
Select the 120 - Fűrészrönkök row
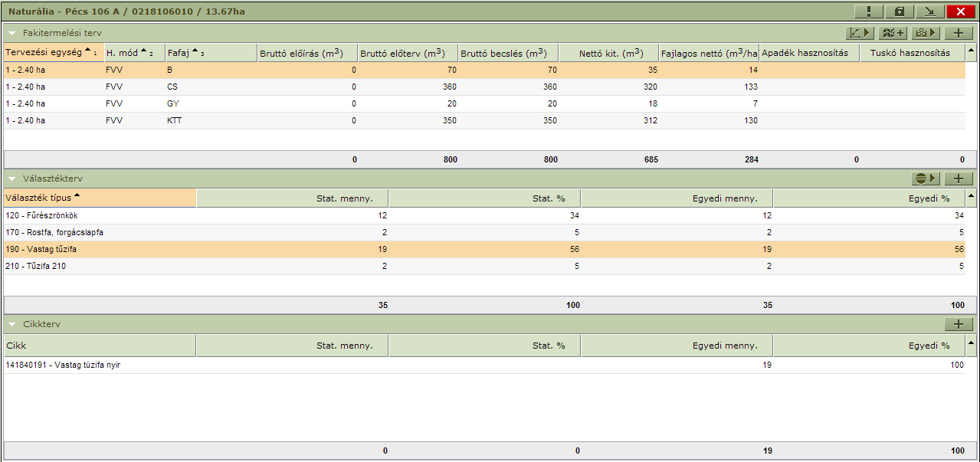coord(484,215)
